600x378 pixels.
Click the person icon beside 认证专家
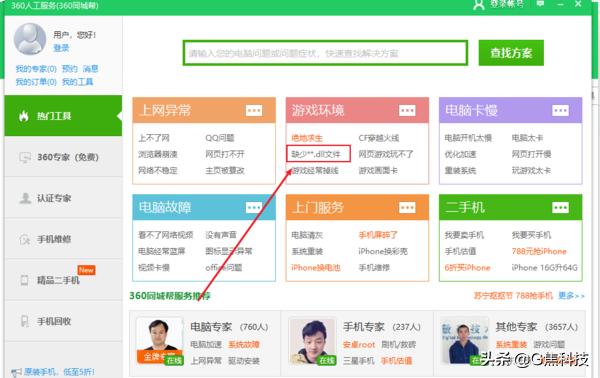[25, 198]
